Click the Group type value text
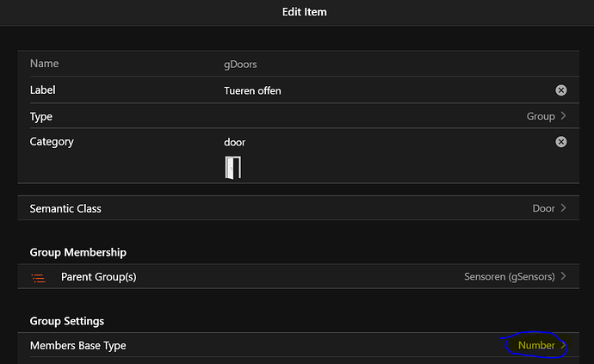Screen dimensions: 594x364 tap(541, 116)
